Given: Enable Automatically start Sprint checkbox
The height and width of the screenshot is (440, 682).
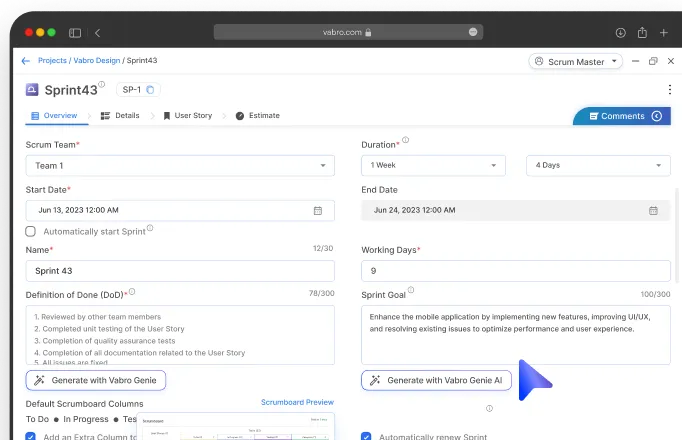Looking at the screenshot, I should pyautogui.click(x=31, y=231).
